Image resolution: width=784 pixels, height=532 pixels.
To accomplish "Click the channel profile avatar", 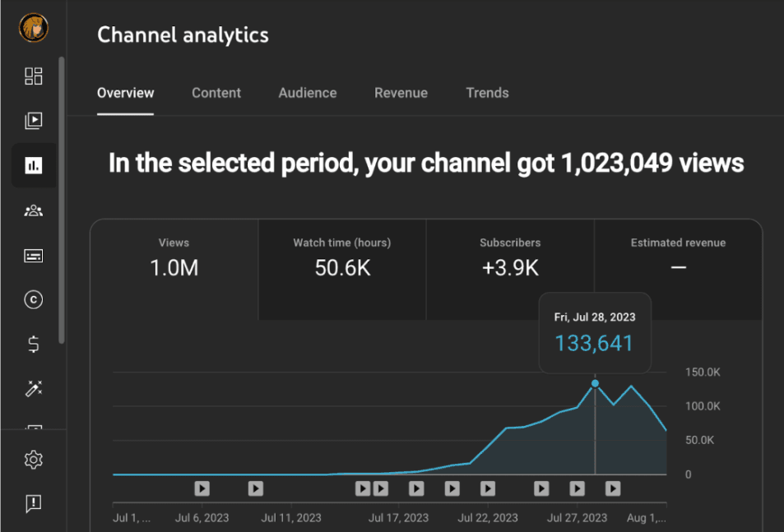I will (x=33, y=28).
